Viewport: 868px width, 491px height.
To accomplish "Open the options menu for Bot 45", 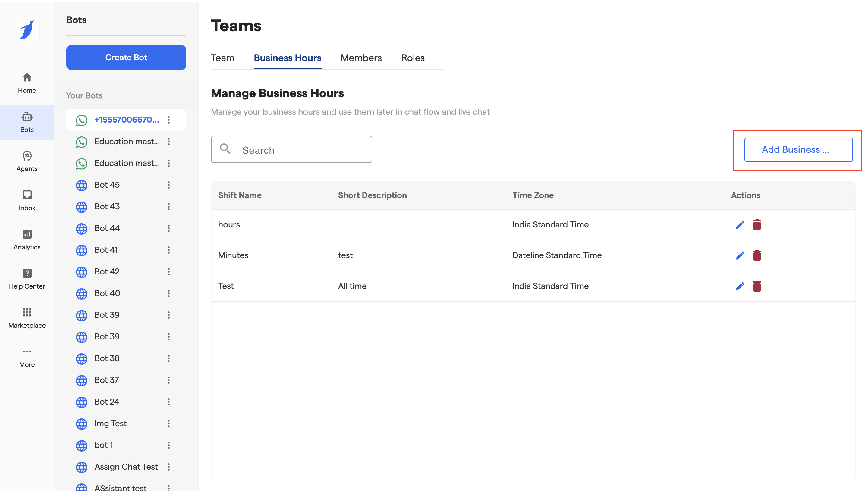I will tap(169, 185).
